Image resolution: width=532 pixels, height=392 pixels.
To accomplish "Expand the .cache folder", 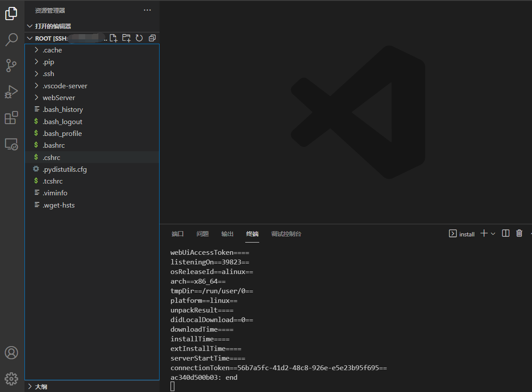I will [92, 50].
